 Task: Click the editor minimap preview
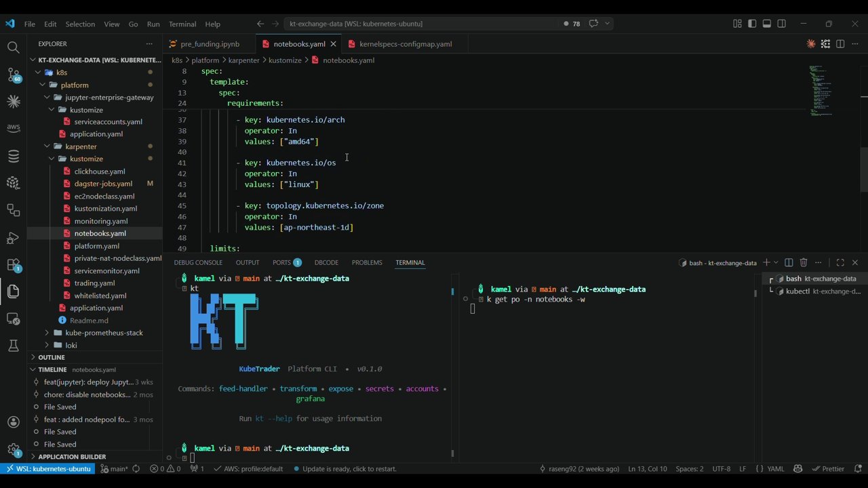tap(820, 90)
